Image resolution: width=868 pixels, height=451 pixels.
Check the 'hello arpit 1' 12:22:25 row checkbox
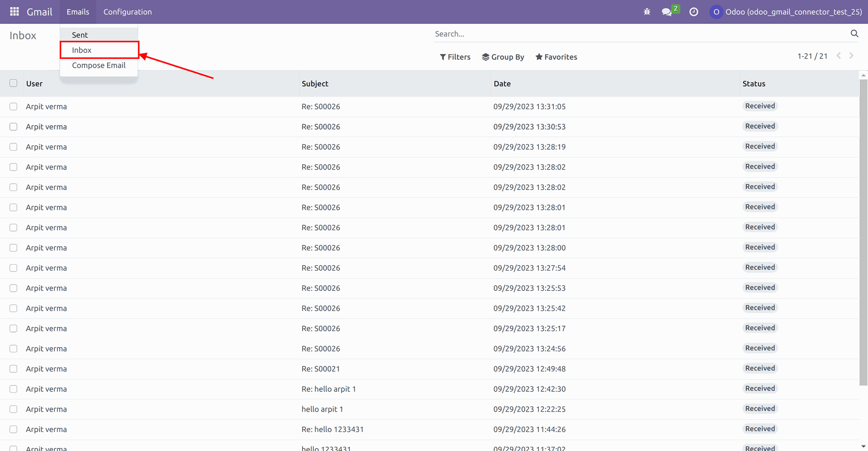click(x=14, y=409)
